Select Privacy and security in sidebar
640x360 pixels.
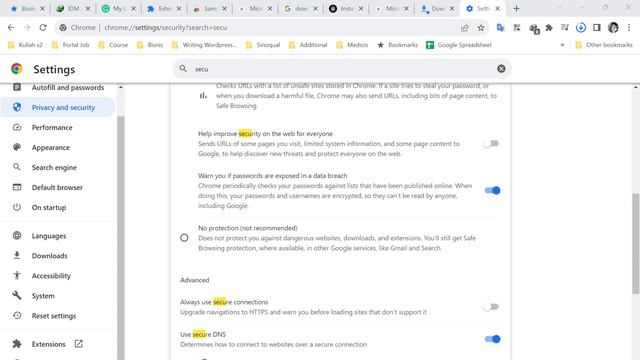tap(58, 107)
